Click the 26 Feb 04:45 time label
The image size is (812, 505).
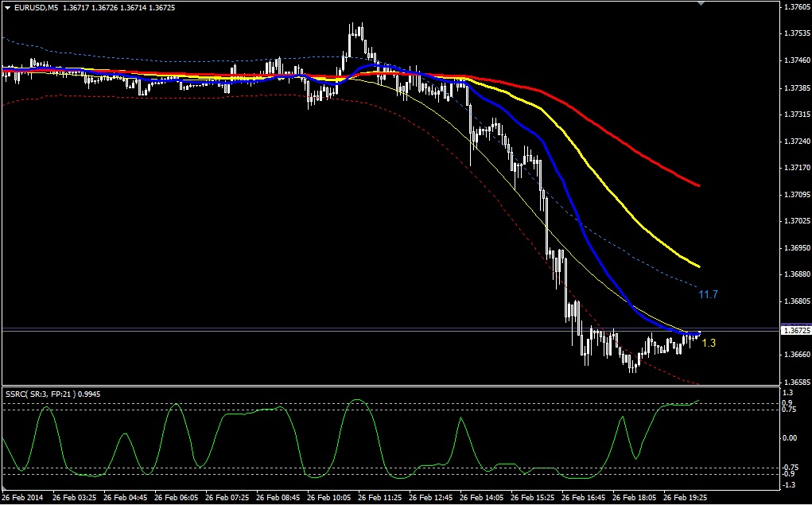[126, 498]
